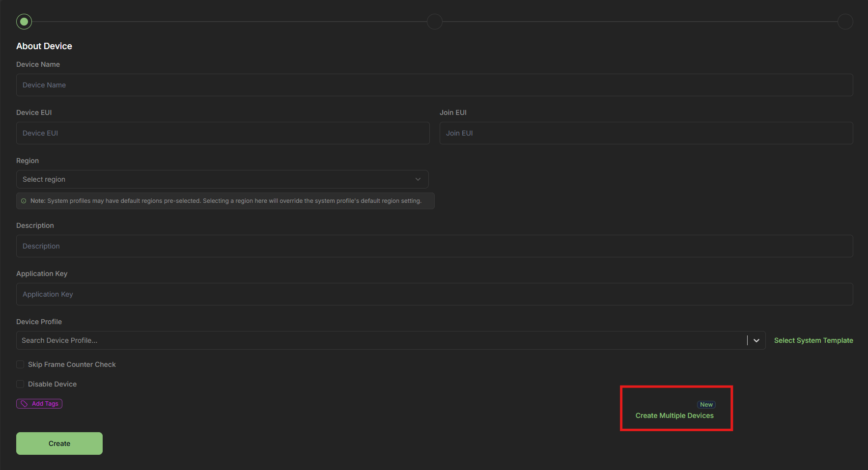Check the Disable Device option
Screen dimensions: 868x470
coord(20,384)
